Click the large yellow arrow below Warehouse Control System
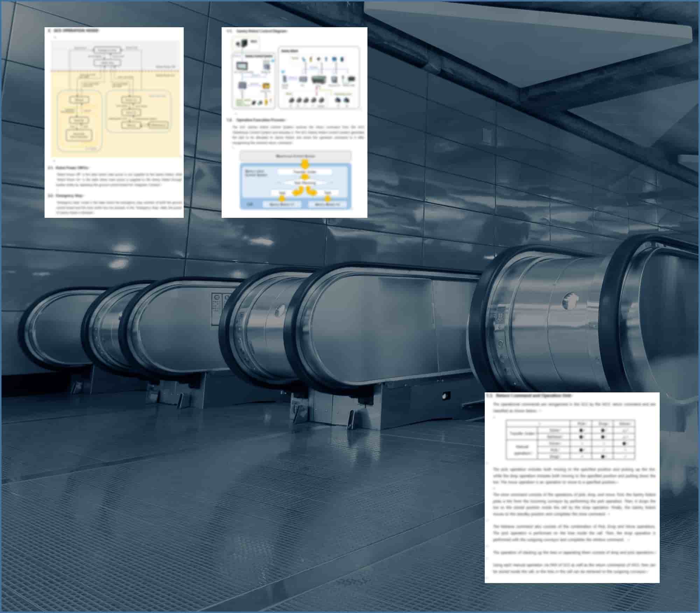This screenshot has width=700, height=613. coord(304,164)
